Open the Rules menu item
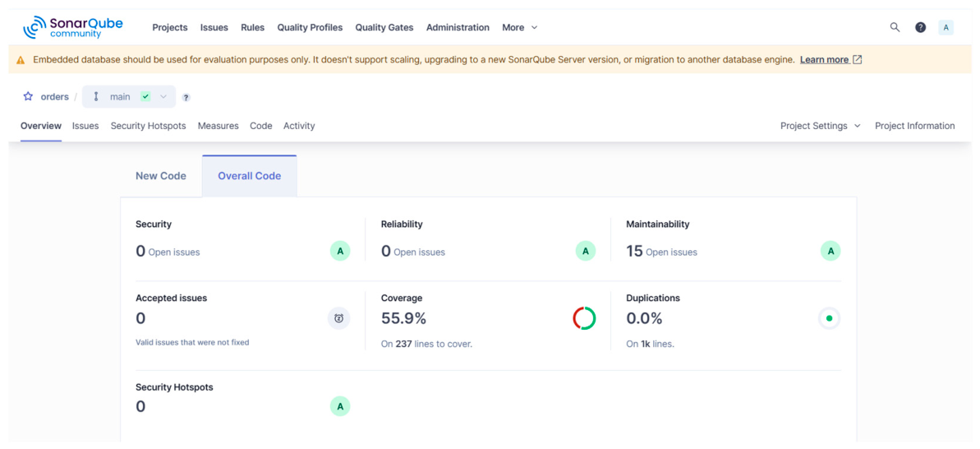 252,27
